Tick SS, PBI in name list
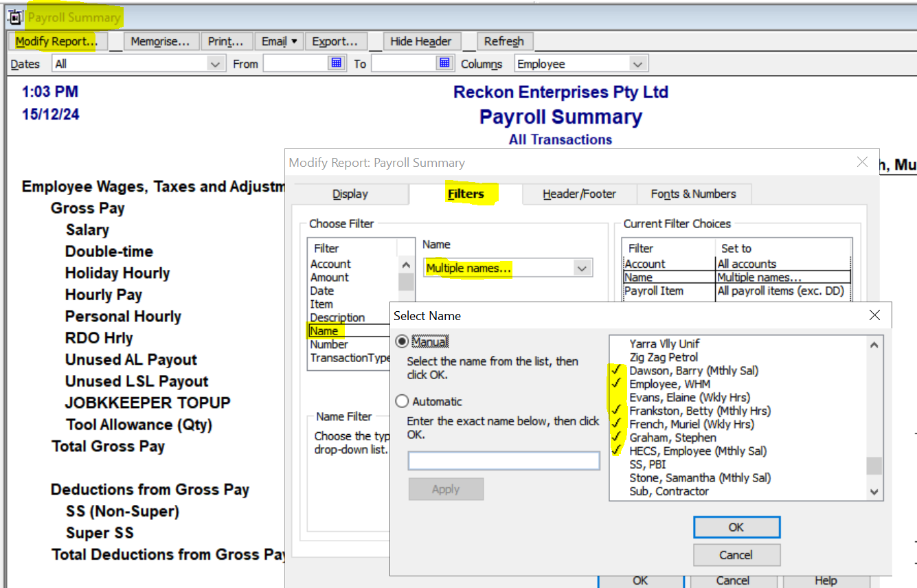Image resolution: width=917 pixels, height=588 pixels. point(648,464)
